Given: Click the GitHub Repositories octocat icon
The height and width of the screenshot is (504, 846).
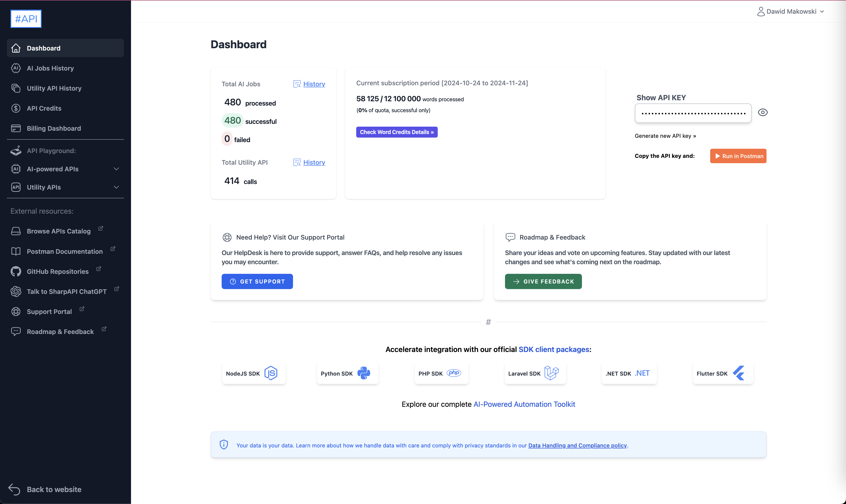Looking at the screenshot, I should [x=16, y=271].
